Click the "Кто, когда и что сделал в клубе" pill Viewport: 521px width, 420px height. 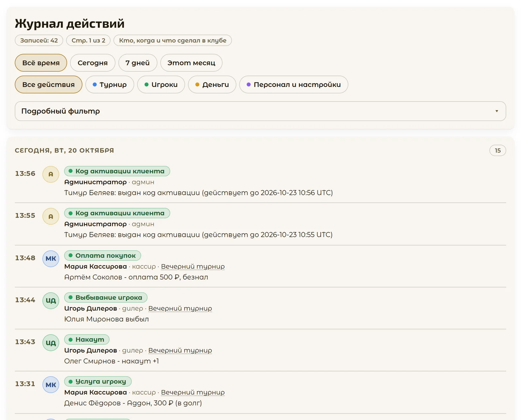click(173, 40)
